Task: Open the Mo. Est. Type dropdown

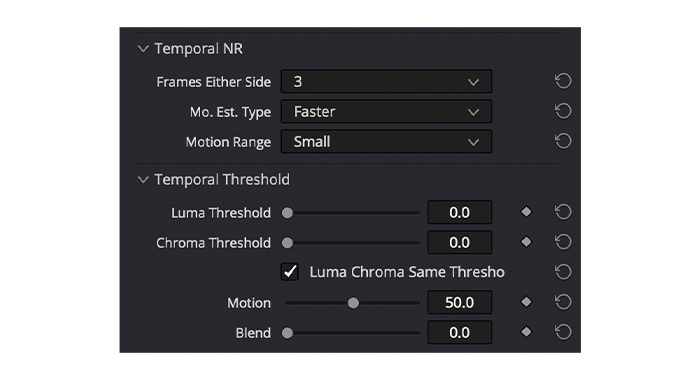Action: point(386,111)
